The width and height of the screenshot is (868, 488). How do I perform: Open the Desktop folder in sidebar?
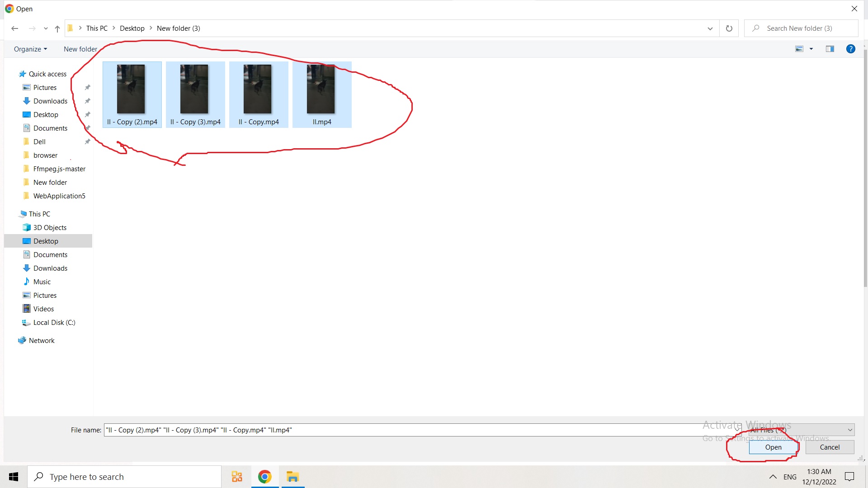(x=45, y=241)
